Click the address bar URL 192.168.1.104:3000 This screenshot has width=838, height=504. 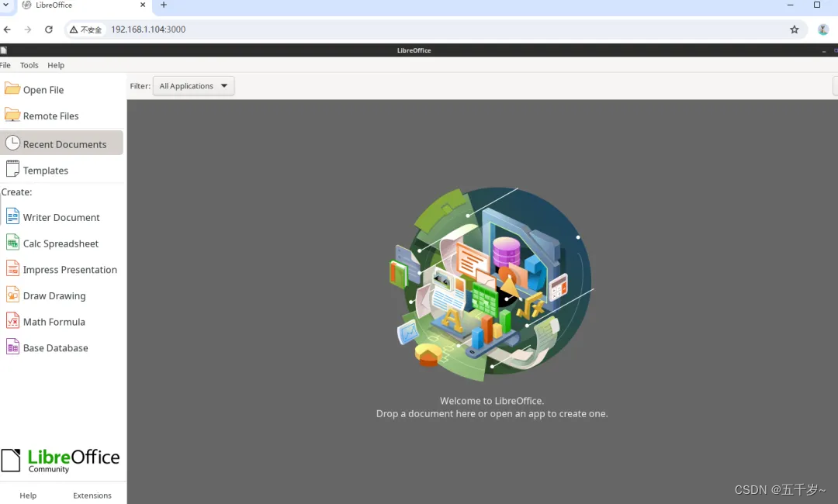pyautogui.click(x=148, y=29)
